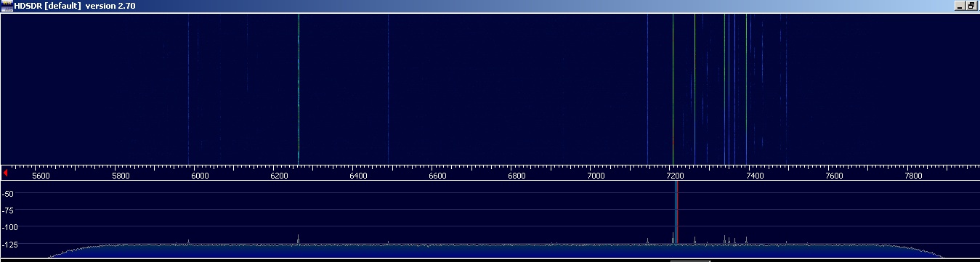Select the 5600 label on the frequency ruler

[41, 176]
